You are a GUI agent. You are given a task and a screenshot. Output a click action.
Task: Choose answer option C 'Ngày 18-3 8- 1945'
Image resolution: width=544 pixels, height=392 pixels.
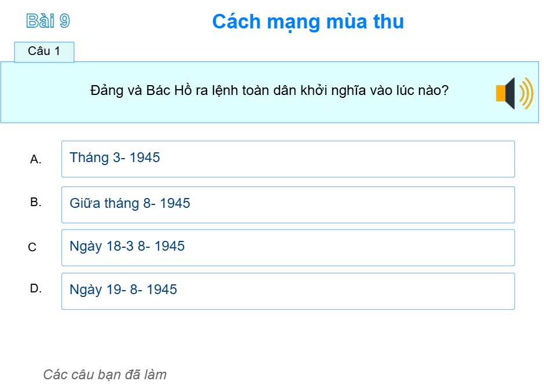pos(288,247)
